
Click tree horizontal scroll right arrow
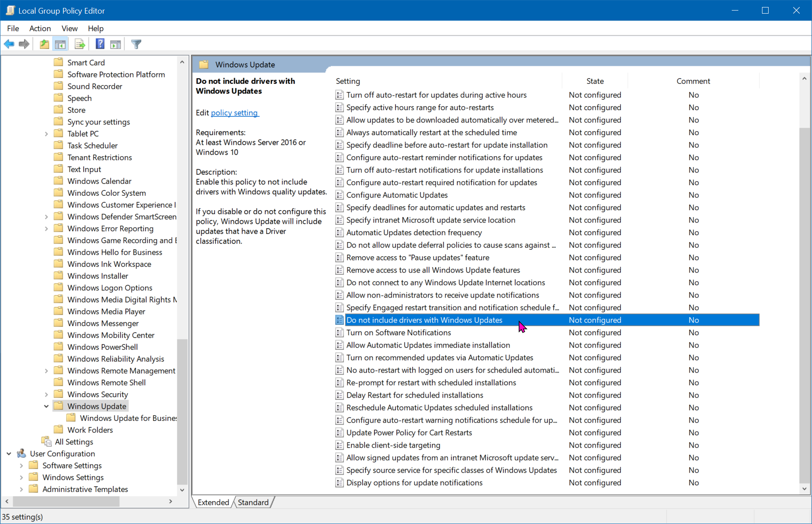(171, 501)
